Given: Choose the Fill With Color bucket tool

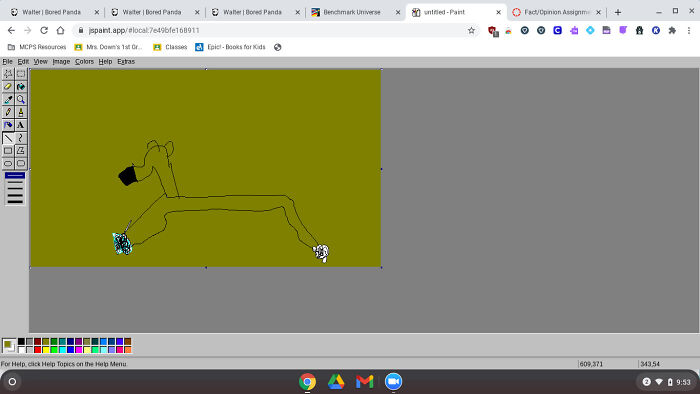Looking at the screenshot, I should click(21, 87).
